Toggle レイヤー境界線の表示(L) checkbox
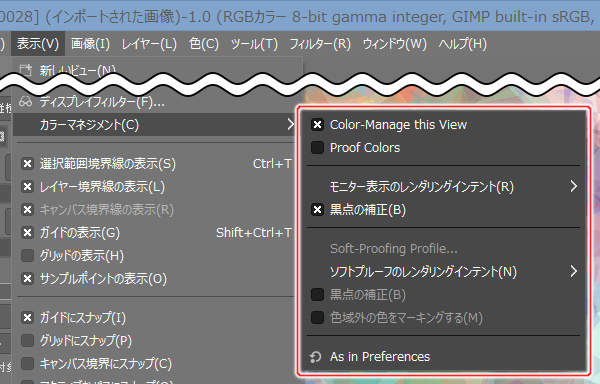Image resolution: width=600 pixels, height=384 pixels. [x=27, y=187]
